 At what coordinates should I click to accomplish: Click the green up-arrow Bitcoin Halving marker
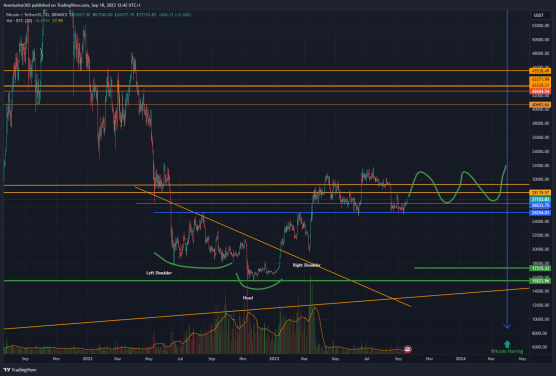pyautogui.click(x=507, y=344)
